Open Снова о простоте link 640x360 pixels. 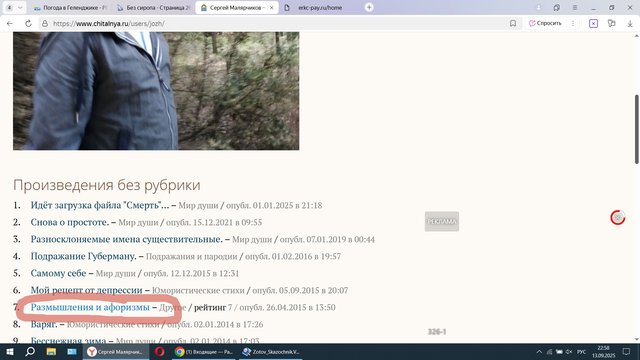click(x=70, y=222)
